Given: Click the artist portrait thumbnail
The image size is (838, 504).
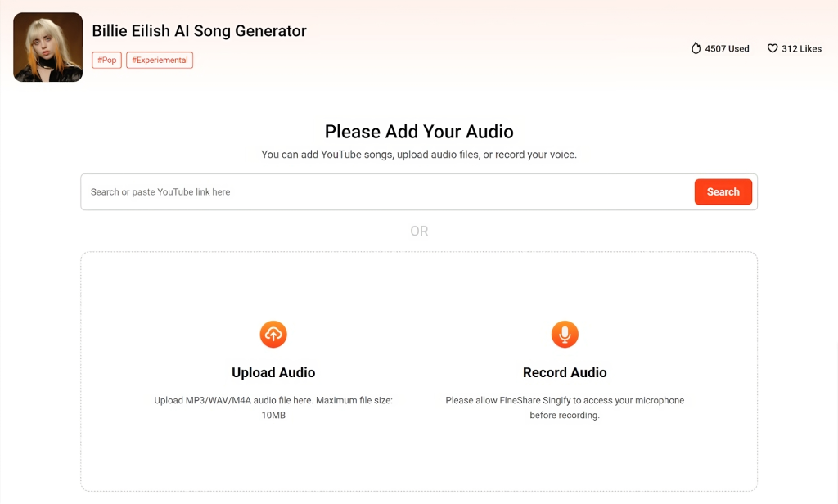Looking at the screenshot, I should pyautogui.click(x=48, y=47).
